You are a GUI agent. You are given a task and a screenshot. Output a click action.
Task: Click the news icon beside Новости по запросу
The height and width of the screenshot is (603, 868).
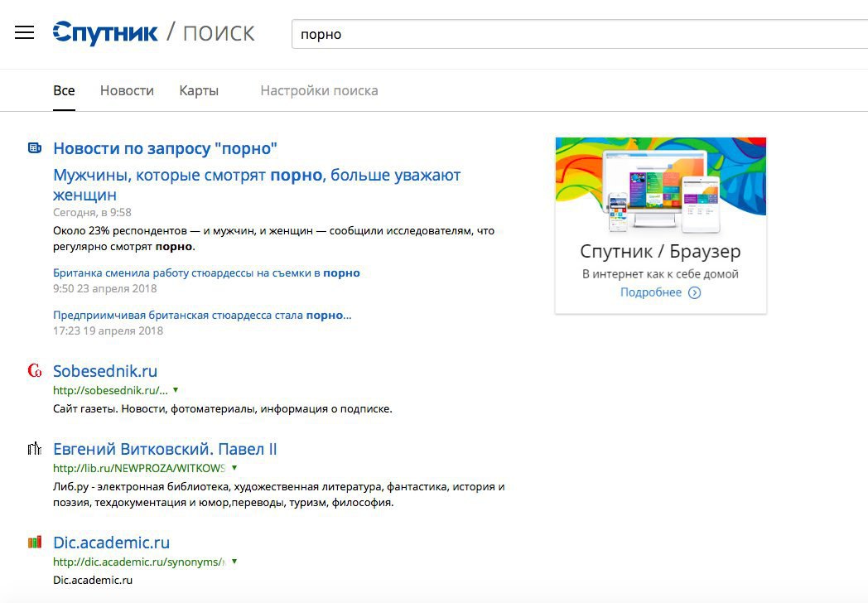[x=34, y=147]
